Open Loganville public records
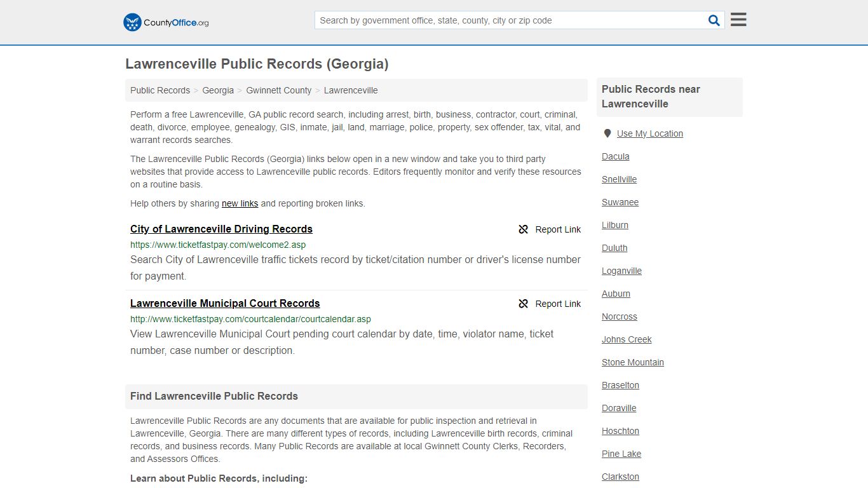The width and height of the screenshot is (868, 488). pos(621,271)
